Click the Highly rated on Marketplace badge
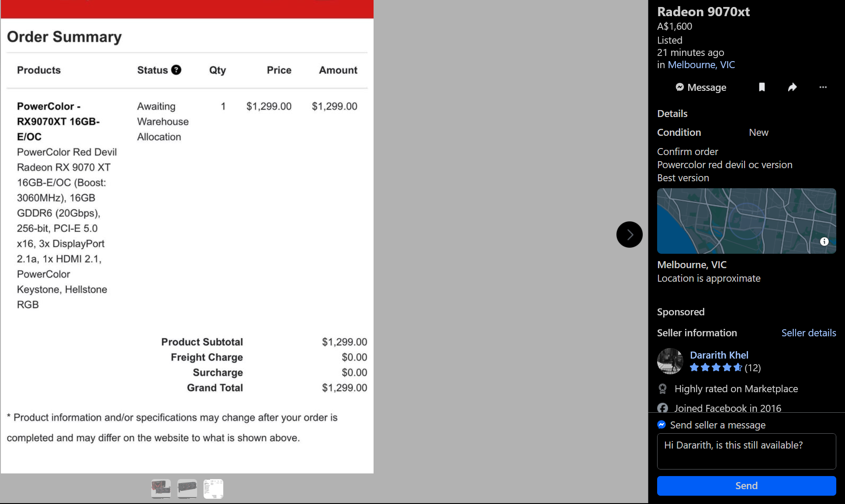 [736, 389]
